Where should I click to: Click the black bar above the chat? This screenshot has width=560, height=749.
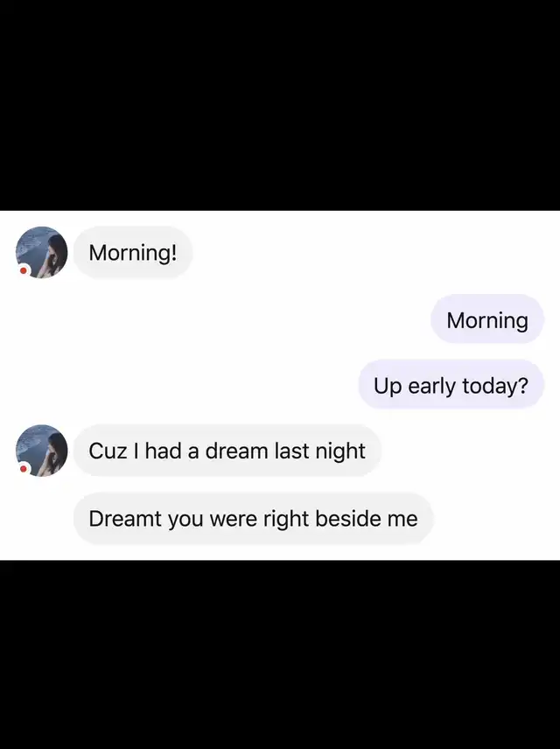coord(280,105)
